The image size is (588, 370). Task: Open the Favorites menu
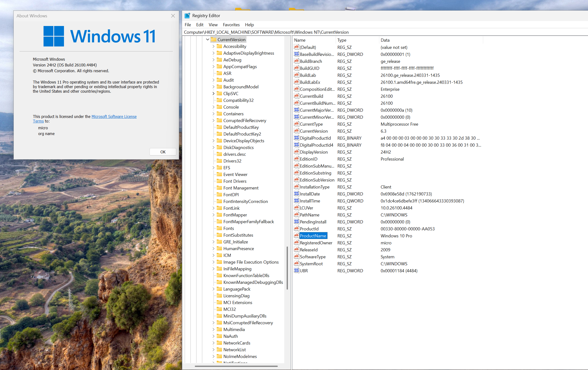coord(231,25)
